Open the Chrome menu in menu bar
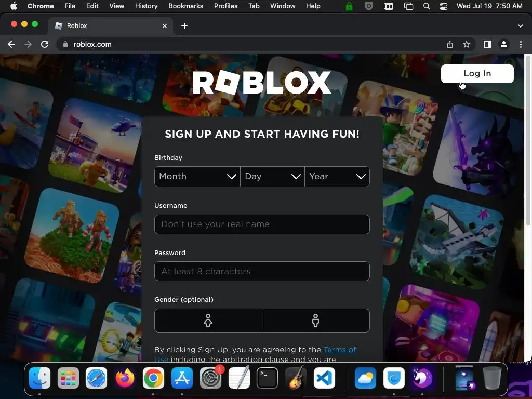Viewport: 532px width, 399px height. pyautogui.click(x=41, y=6)
